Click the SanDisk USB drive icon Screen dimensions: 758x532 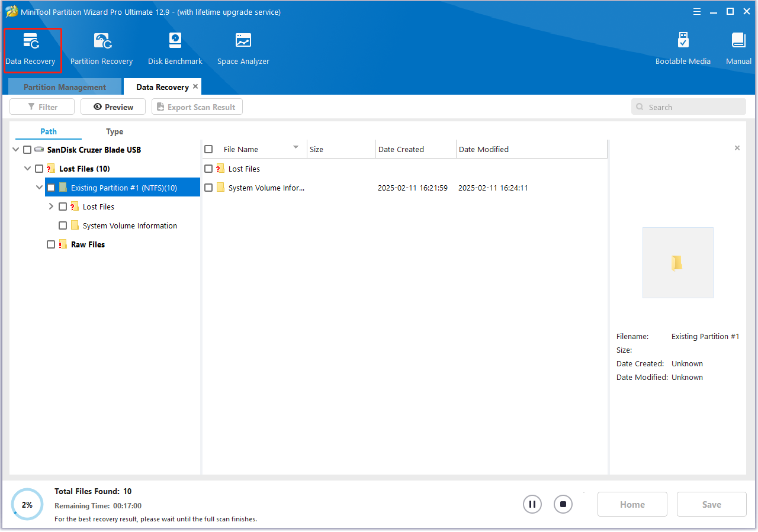point(40,150)
